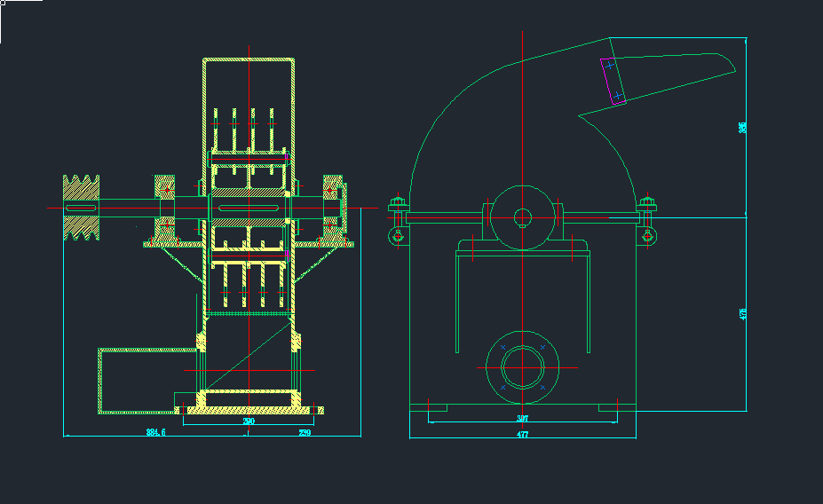This screenshot has width=823, height=504.
Task: Click the 884.6 dimension text
Action: pyautogui.click(x=156, y=432)
